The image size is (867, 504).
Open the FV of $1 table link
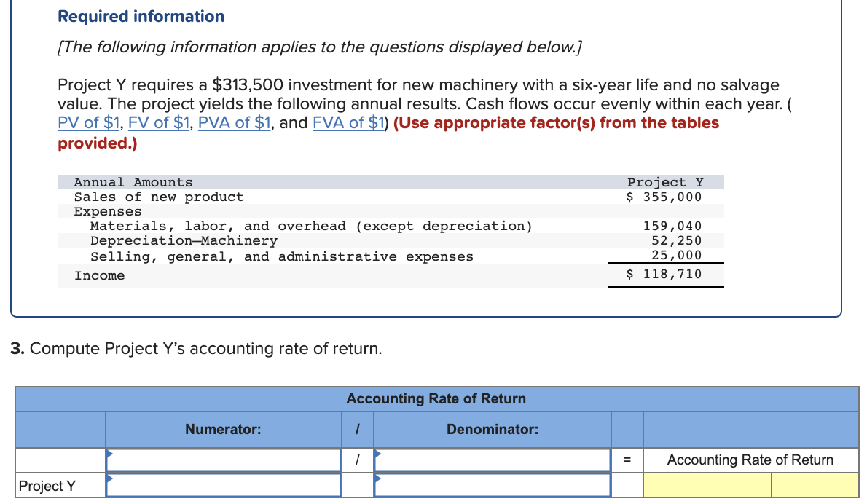point(158,122)
